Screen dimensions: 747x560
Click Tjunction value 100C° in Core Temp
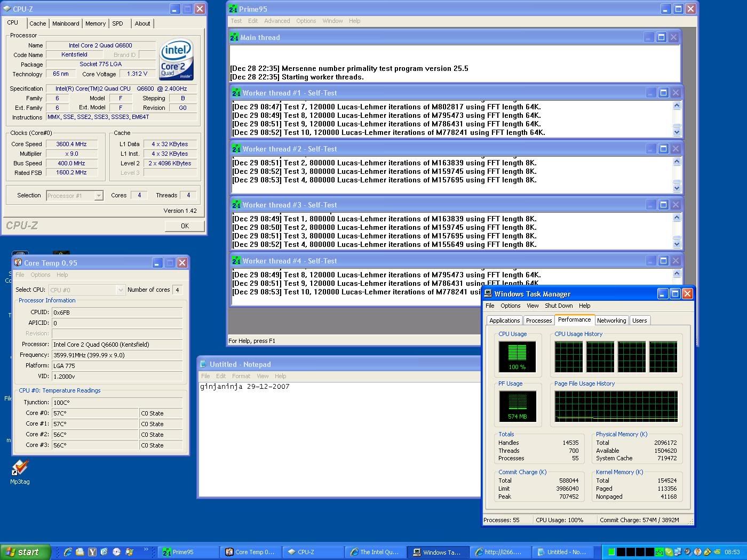(x=117, y=403)
